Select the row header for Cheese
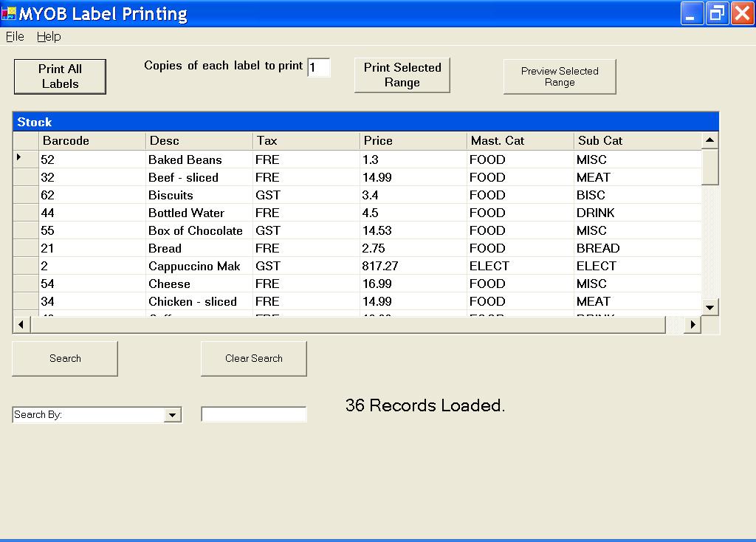This screenshot has width=756, height=542. [26, 284]
